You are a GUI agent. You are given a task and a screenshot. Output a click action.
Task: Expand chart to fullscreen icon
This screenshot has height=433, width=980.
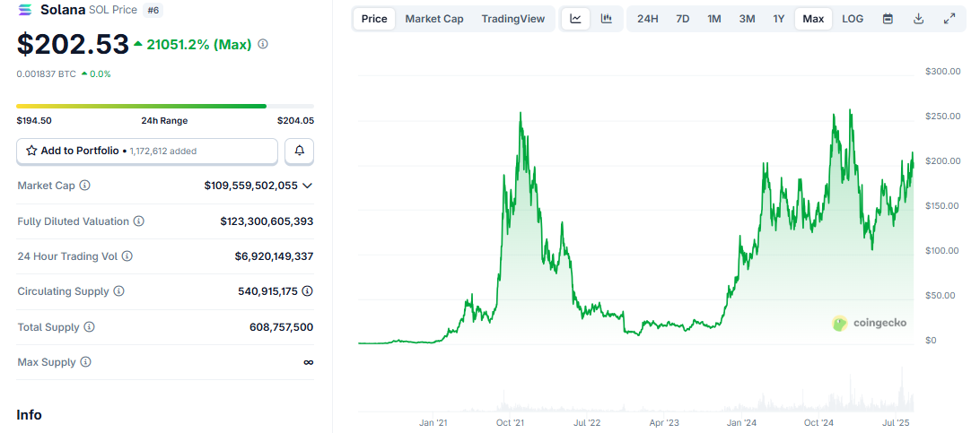click(949, 19)
